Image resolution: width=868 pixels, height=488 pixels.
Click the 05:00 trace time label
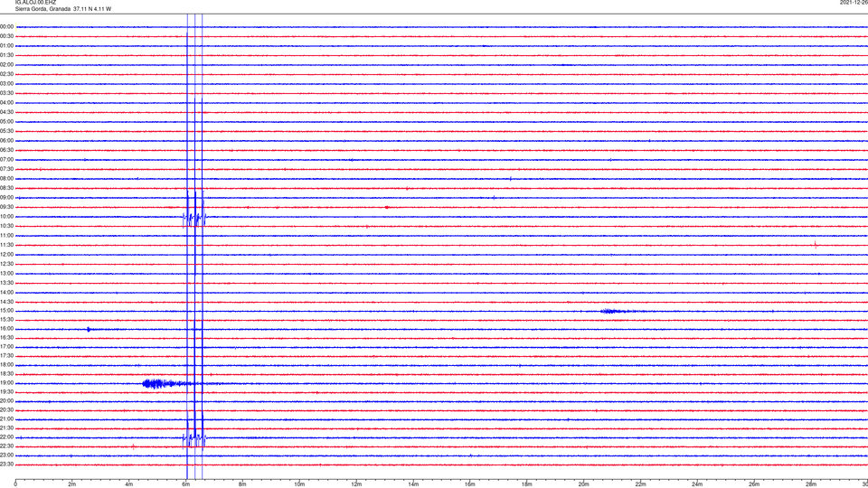6,122
